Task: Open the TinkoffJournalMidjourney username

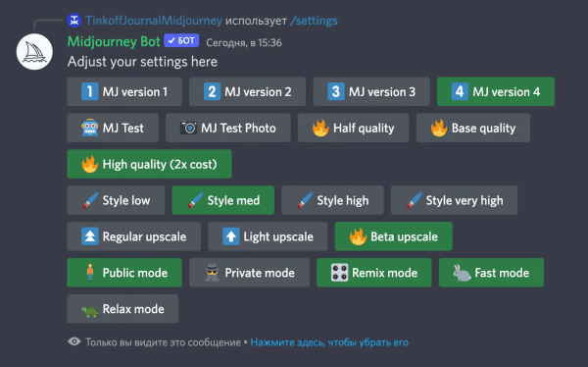Action: click(154, 21)
